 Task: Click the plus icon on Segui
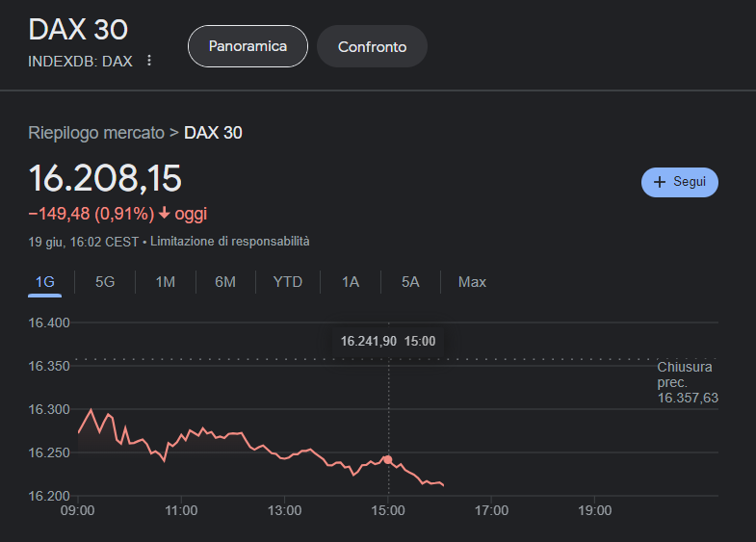coord(660,182)
